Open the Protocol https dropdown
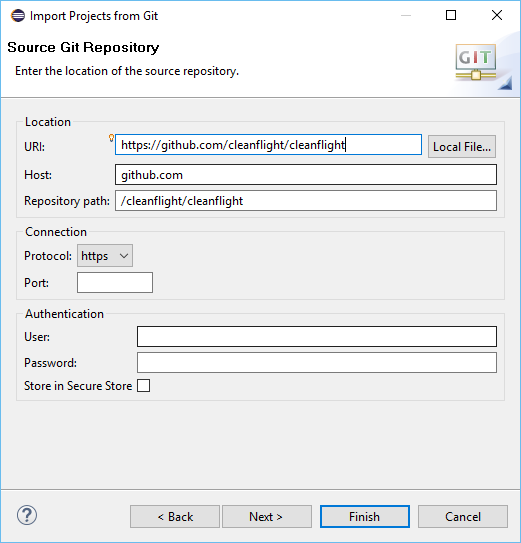Viewport: 521px width, 543px height. click(105, 256)
